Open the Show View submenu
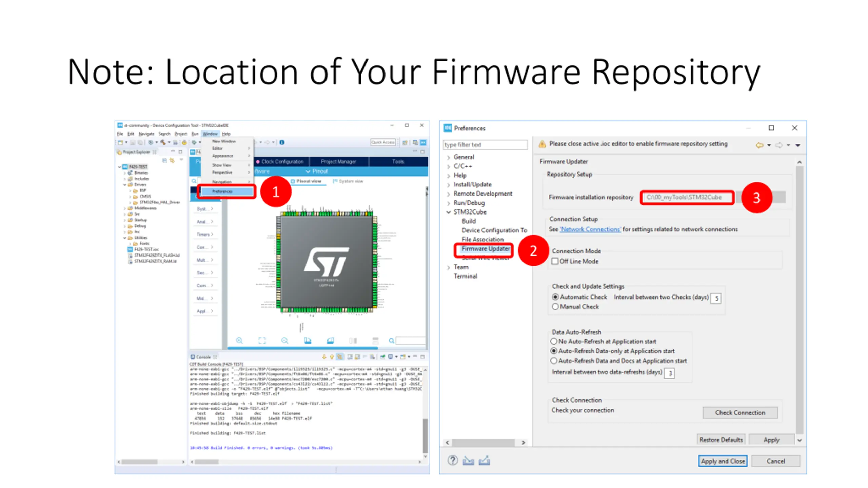This screenshot has width=868, height=488. (226, 165)
